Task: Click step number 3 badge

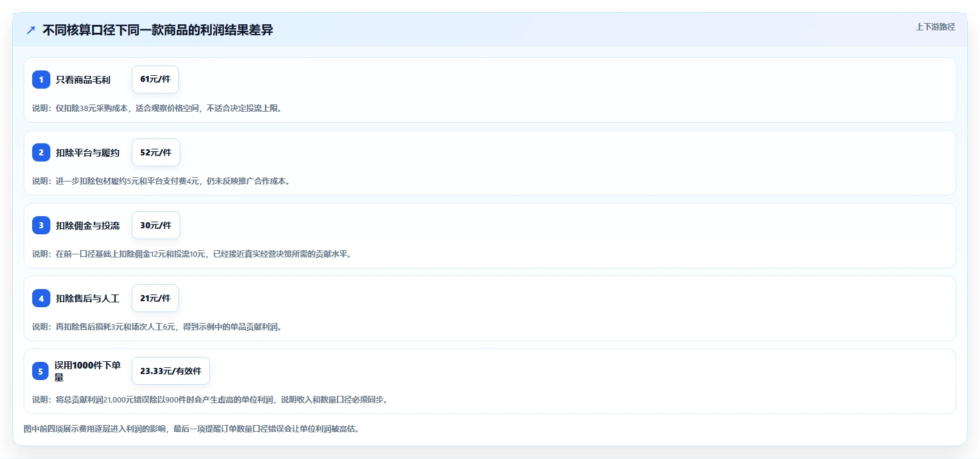Action: click(41, 225)
